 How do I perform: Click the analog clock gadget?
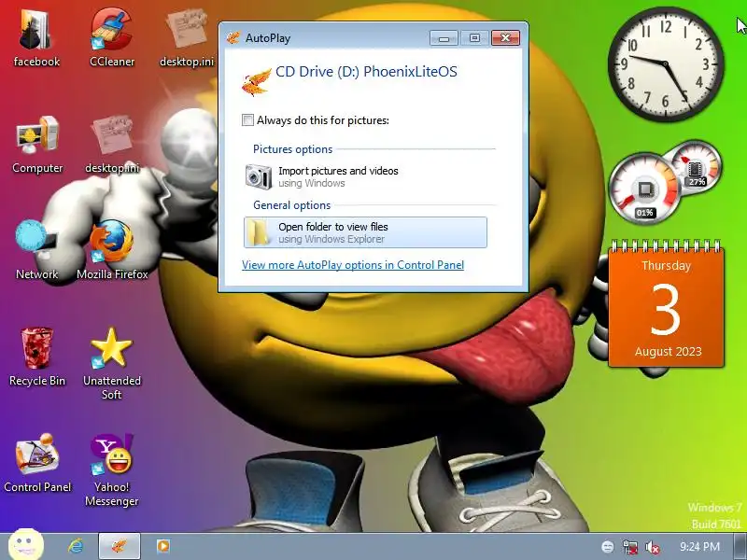pyautogui.click(x=666, y=63)
